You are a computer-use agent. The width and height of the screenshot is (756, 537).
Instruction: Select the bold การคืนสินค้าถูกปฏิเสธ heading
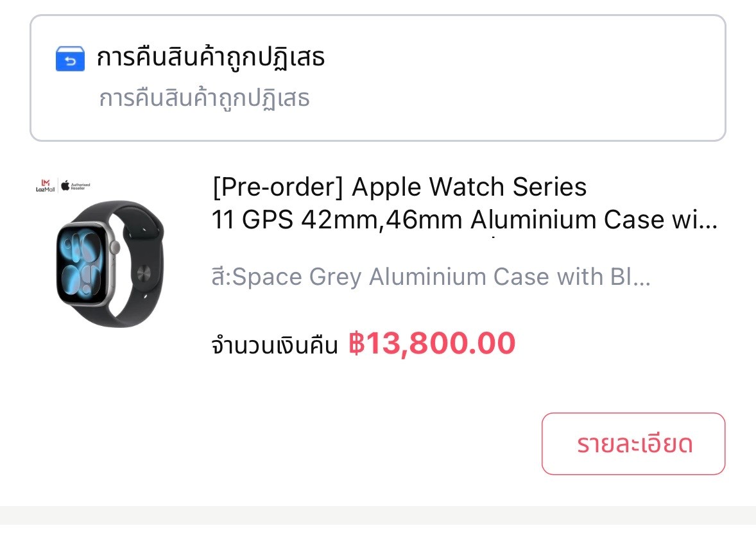pyautogui.click(x=210, y=57)
